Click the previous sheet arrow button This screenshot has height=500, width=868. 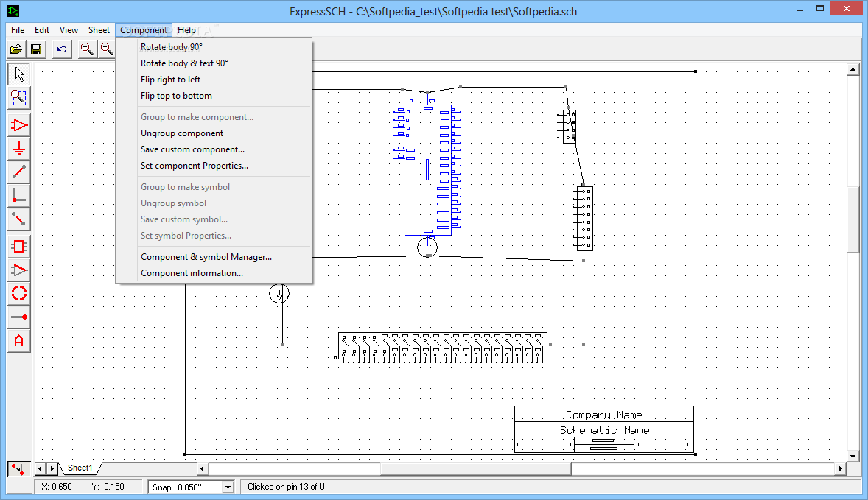point(41,468)
